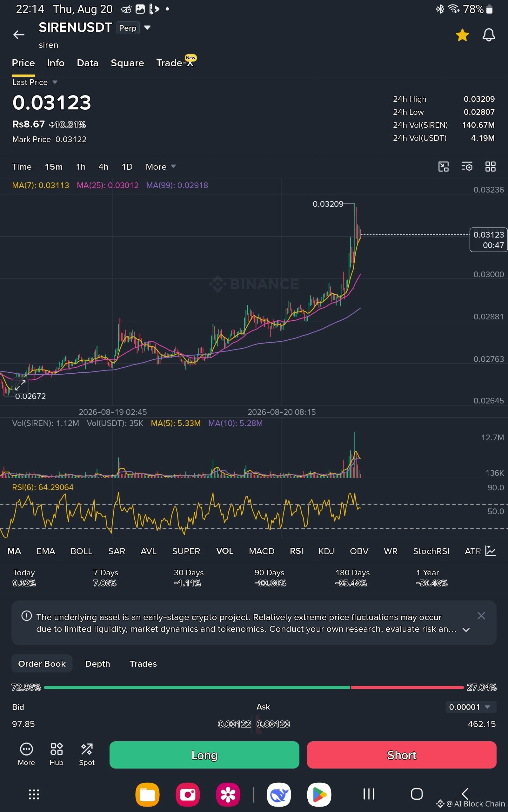Toggle the MA indicator

(14, 551)
